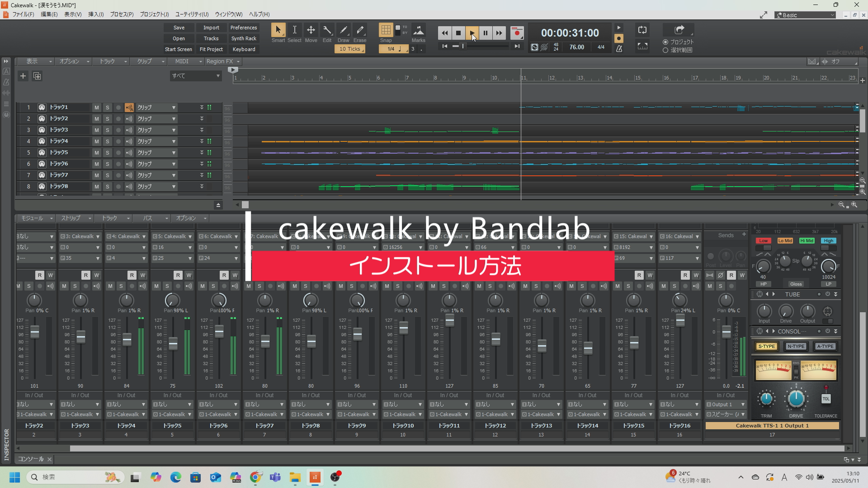The width and height of the screenshot is (868, 488).
Task: Open the すべて track filter dropdown
Action: [x=196, y=76]
